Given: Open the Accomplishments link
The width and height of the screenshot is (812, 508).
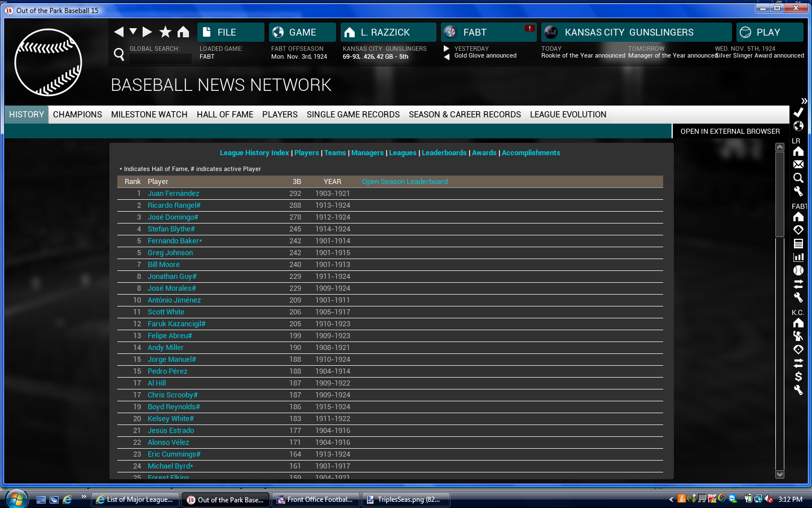Looking at the screenshot, I should tap(531, 153).
